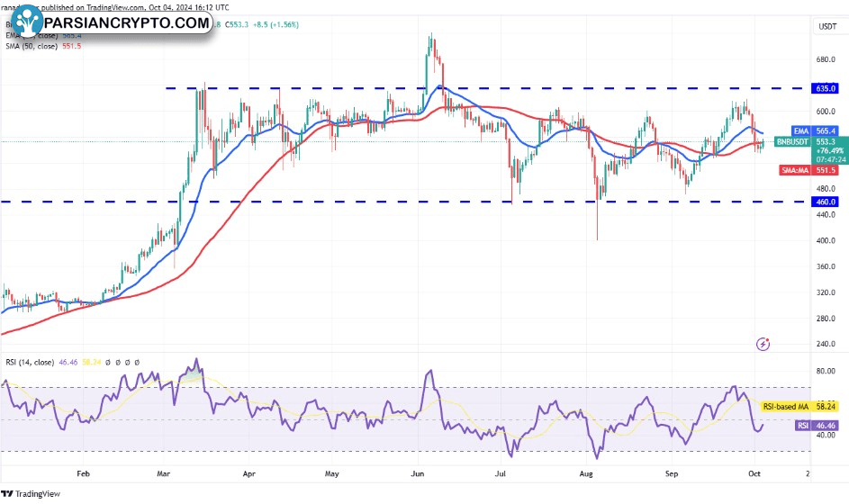Click the 680.0 price axis label
The image size is (849, 504).
826,59
